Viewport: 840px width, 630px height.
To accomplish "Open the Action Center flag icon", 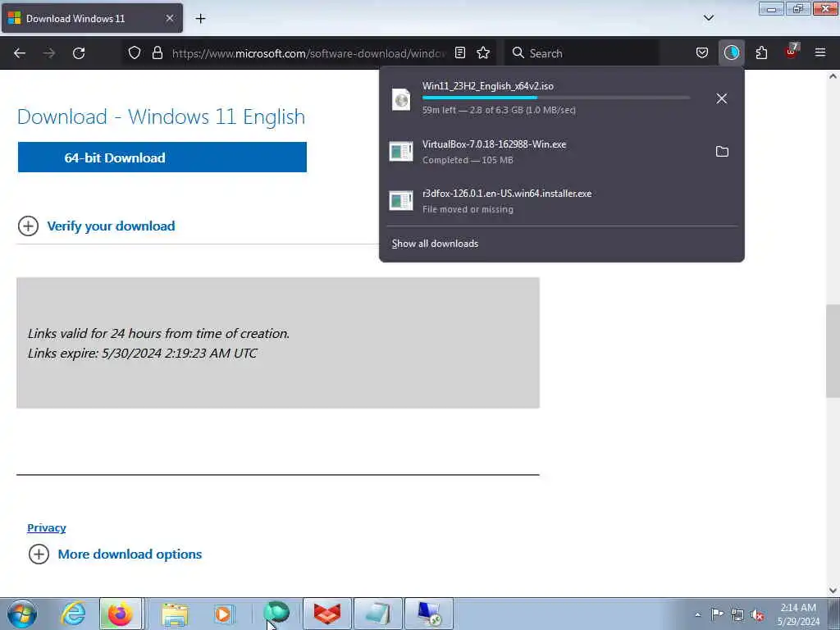I will 717,614.
